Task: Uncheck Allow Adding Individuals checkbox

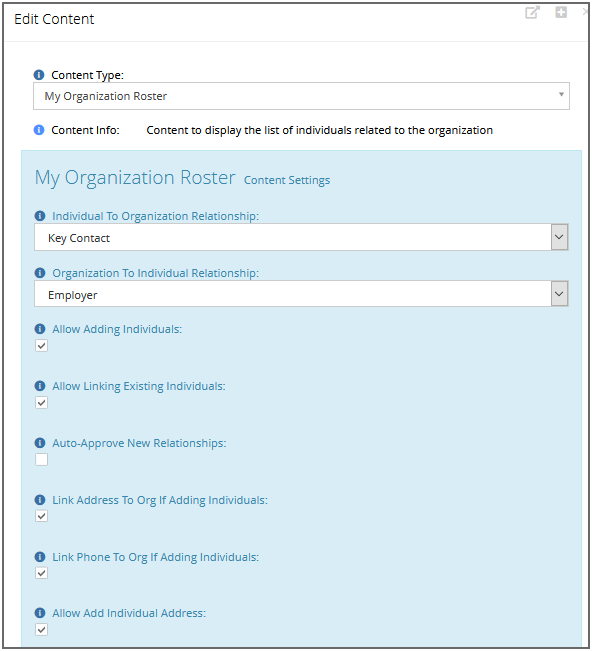Action: point(42,345)
